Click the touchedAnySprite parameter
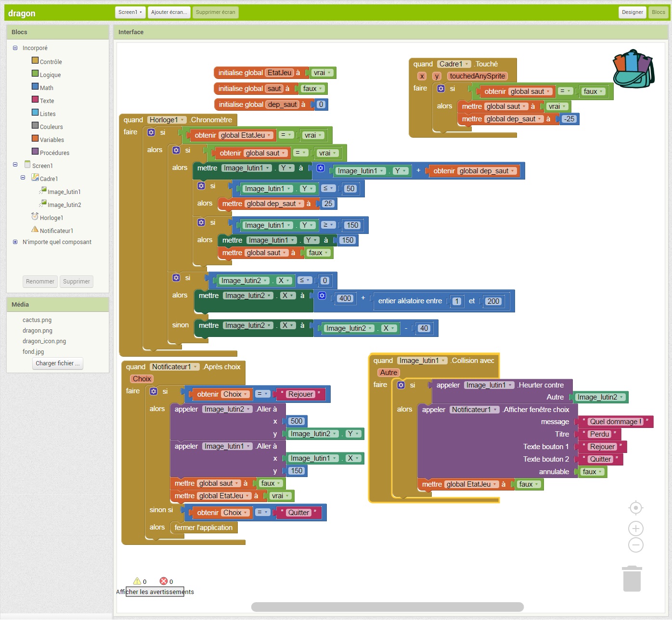The width and height of the screenshot is (672, 620). pos(477,76)
